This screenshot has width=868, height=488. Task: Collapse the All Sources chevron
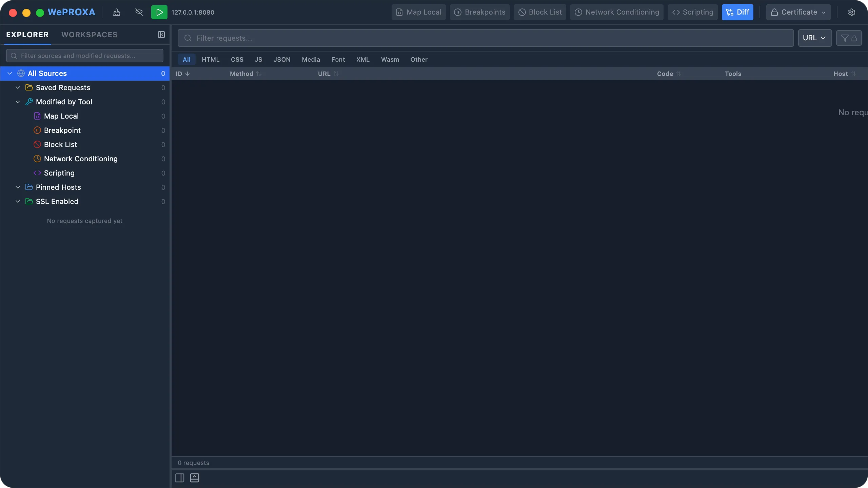10,73
